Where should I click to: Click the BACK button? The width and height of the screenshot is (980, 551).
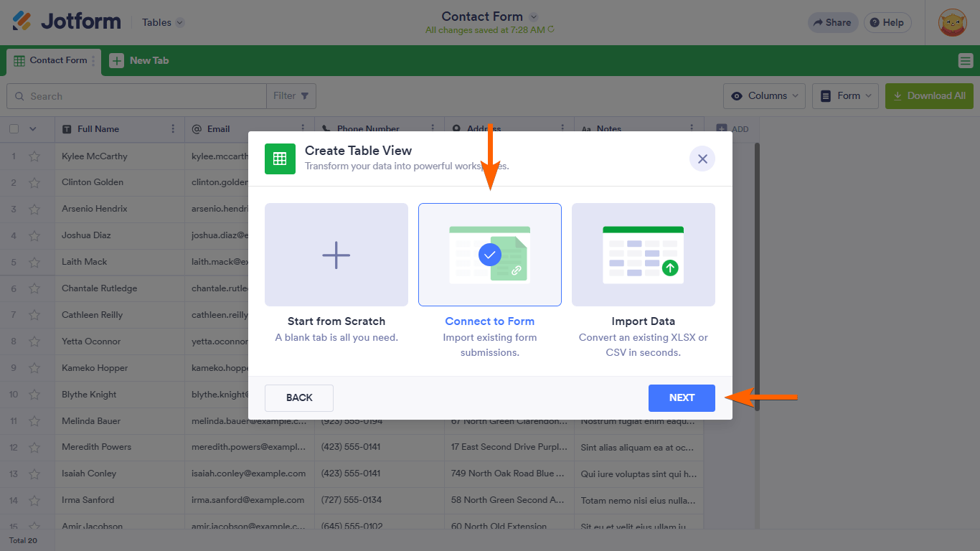point(299,398)
